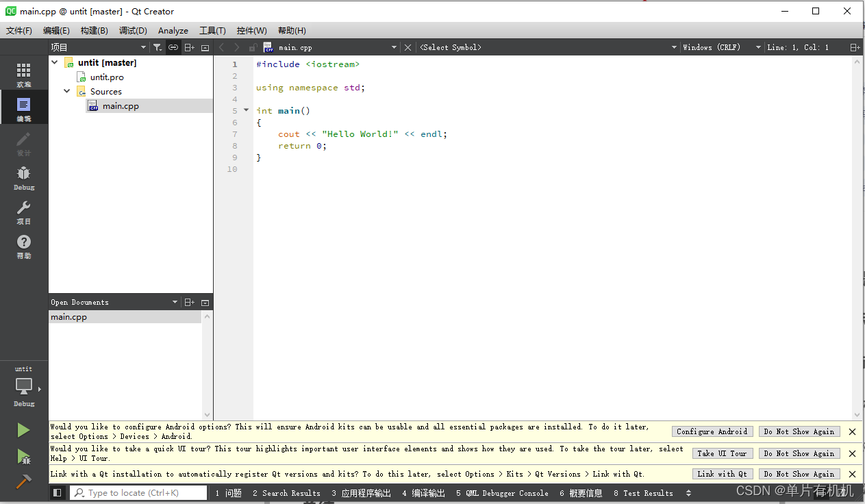
Task: Dismiss the Link with Qt info bar
Action: (x=852, y=474)
